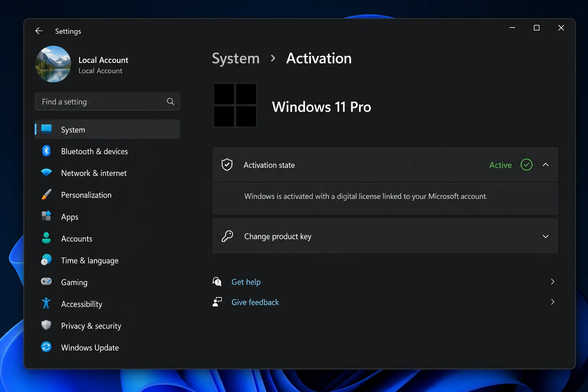Click the Accessibility figure icon
The image size is (588, 392).
(46, 303)
